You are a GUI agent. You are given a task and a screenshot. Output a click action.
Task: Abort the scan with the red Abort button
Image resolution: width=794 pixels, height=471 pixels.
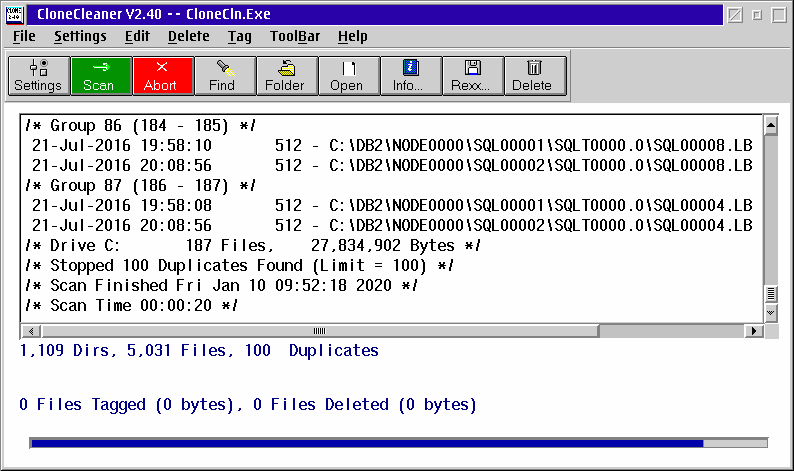pos(163,76)
